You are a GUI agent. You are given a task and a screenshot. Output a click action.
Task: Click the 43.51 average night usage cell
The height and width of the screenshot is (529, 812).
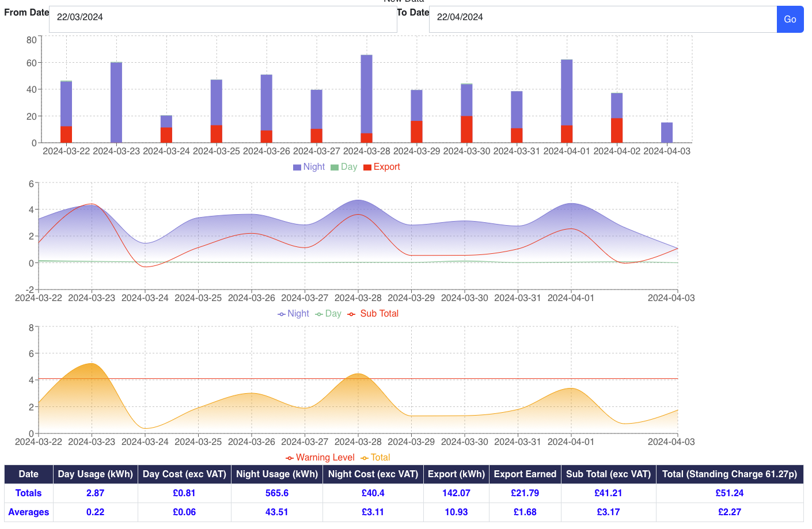coord(277,512)
